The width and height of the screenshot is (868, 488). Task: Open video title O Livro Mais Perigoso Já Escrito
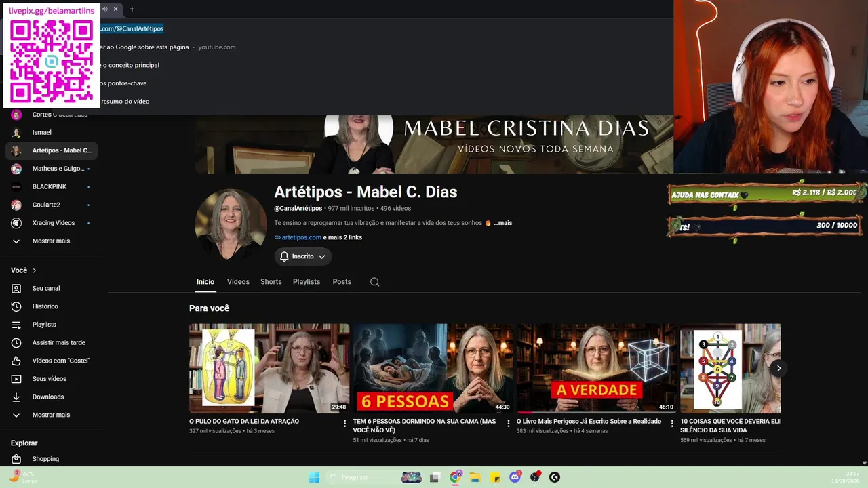589,422
